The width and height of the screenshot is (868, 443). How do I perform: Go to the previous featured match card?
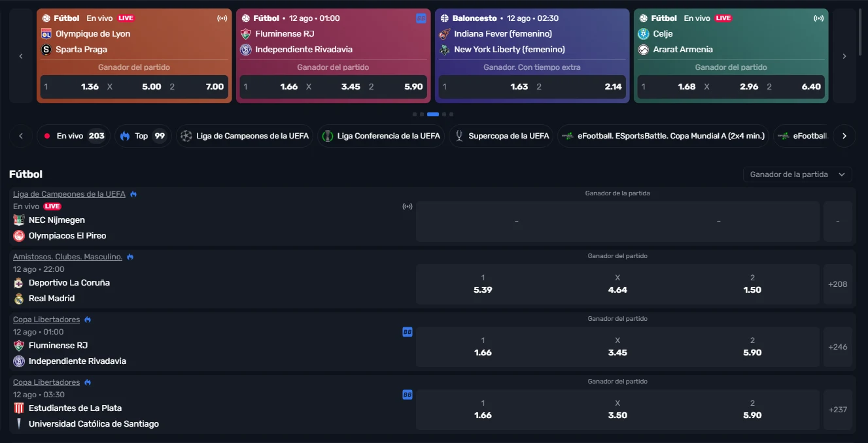coord(21,56)
